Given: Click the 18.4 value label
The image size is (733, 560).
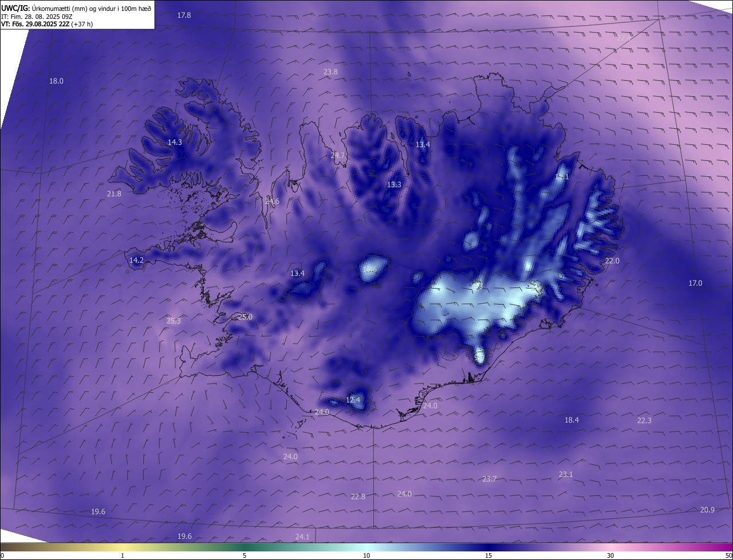Looking at the screenshot, I should click(x=572, y=420).
